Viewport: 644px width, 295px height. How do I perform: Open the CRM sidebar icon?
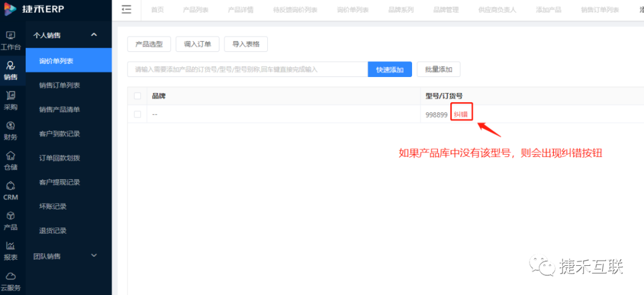(11, 191)
